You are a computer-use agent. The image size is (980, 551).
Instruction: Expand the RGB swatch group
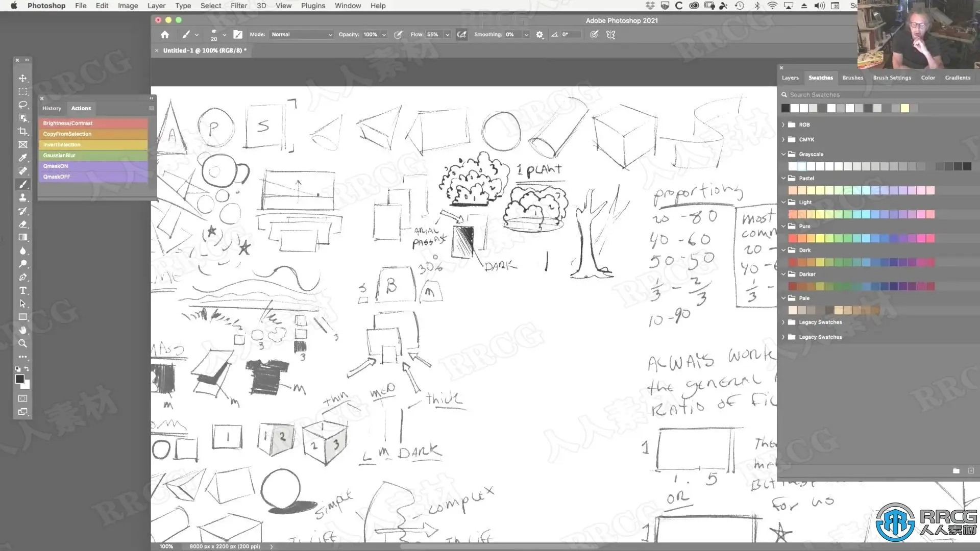[x=783, y=124]
